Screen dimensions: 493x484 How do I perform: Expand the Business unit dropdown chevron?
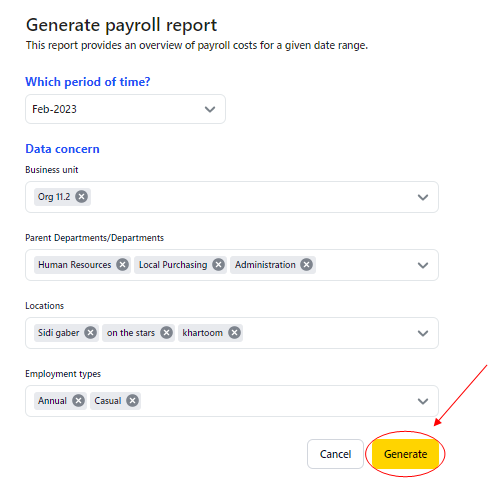click(x=423, y=197)
